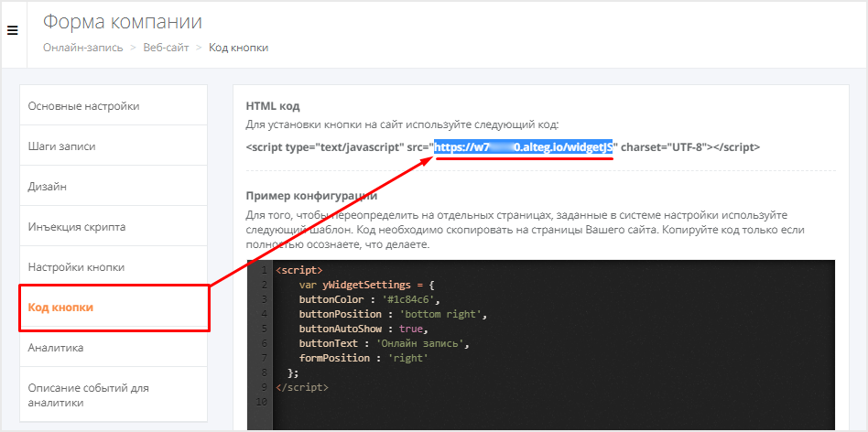Click the closing </script> line in editor
868x432 pixels.
tap(302, 387)
